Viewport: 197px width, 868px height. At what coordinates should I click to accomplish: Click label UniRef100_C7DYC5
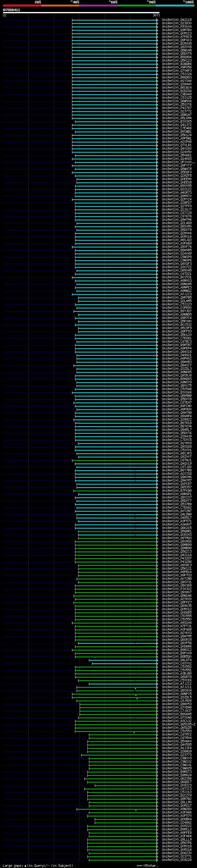point(177,440)
